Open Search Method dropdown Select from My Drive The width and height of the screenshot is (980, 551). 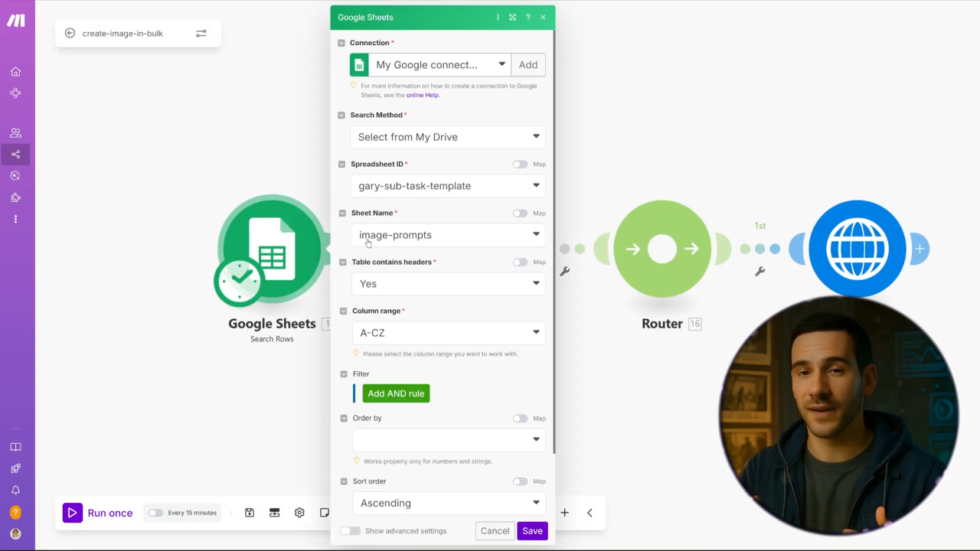click(x=449, y=137)
